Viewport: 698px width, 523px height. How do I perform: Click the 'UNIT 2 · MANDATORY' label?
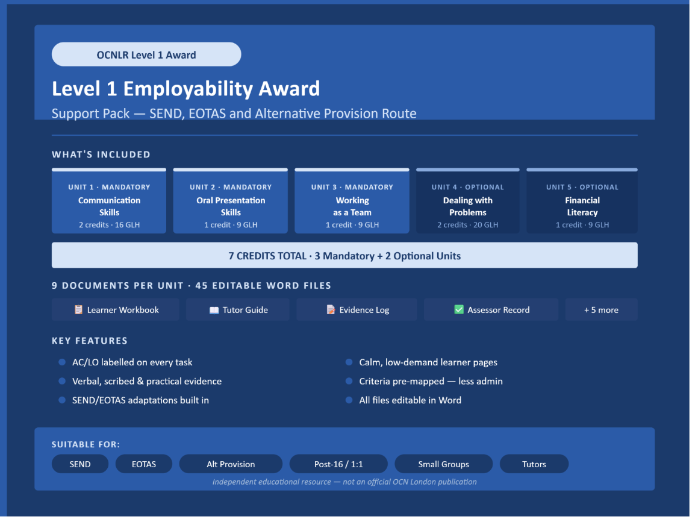[233, 189]
